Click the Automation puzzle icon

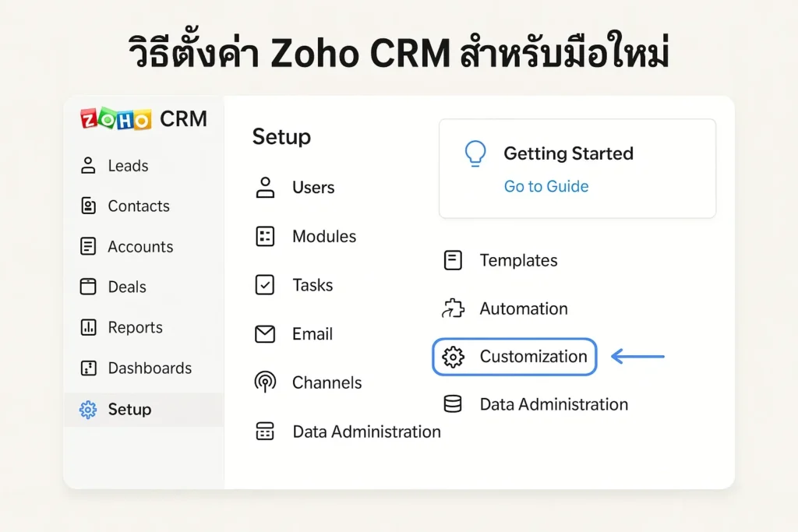453,309
